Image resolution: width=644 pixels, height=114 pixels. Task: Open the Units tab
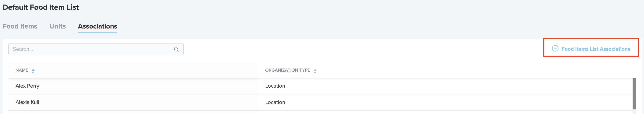click(x=58, y=26)
